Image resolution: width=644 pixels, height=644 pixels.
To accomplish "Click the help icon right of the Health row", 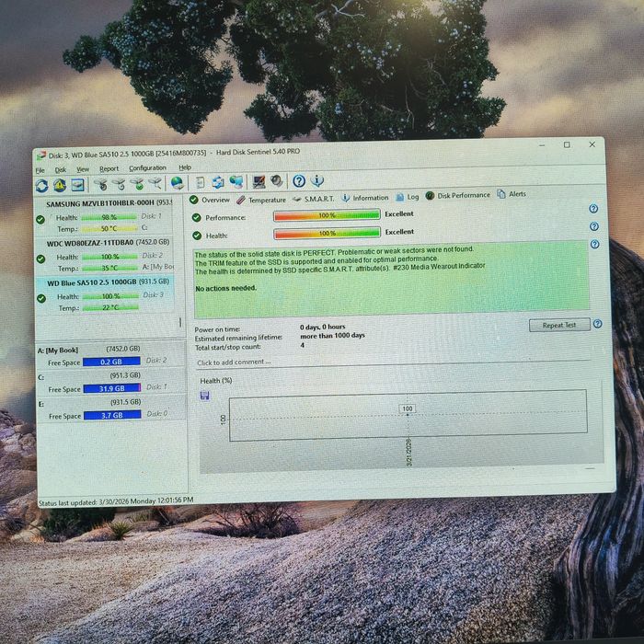I will (x=594, y=226).
